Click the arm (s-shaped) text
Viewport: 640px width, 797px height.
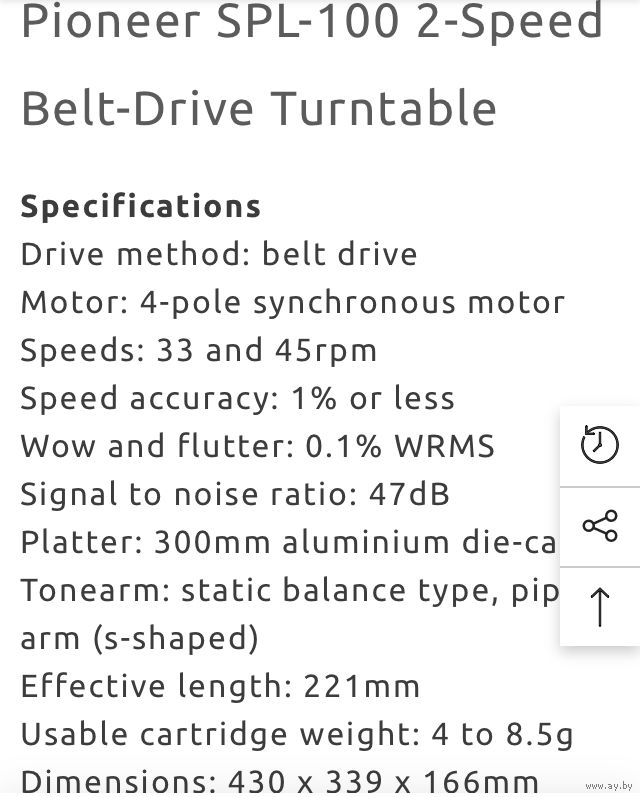(x=139, y=639)
